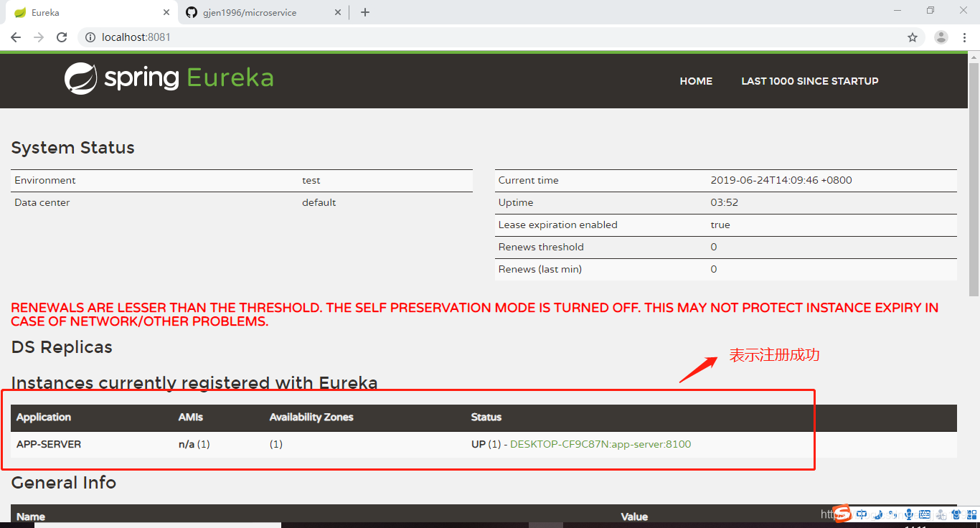Viewport: 980px width, 528px height.
Task: Toggle the half-moon width icon in the Sogou bar
Action: click(x=879, y=514)
